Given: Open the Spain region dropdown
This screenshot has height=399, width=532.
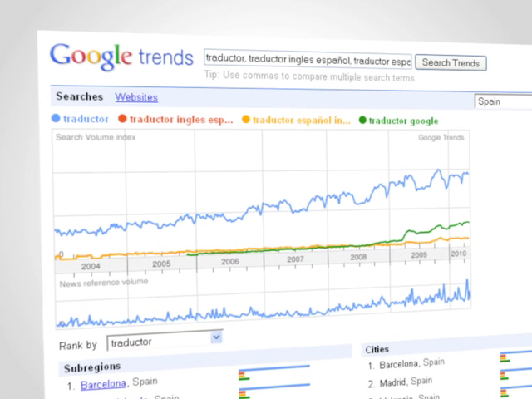Looking at the screenshot, I should coord(503,101).
